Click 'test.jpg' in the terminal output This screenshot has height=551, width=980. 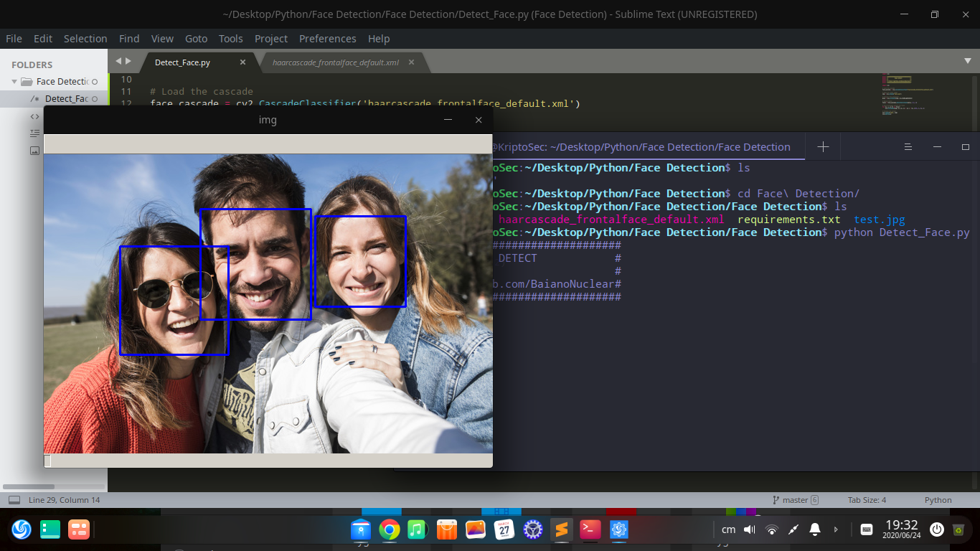coord(880,220)
